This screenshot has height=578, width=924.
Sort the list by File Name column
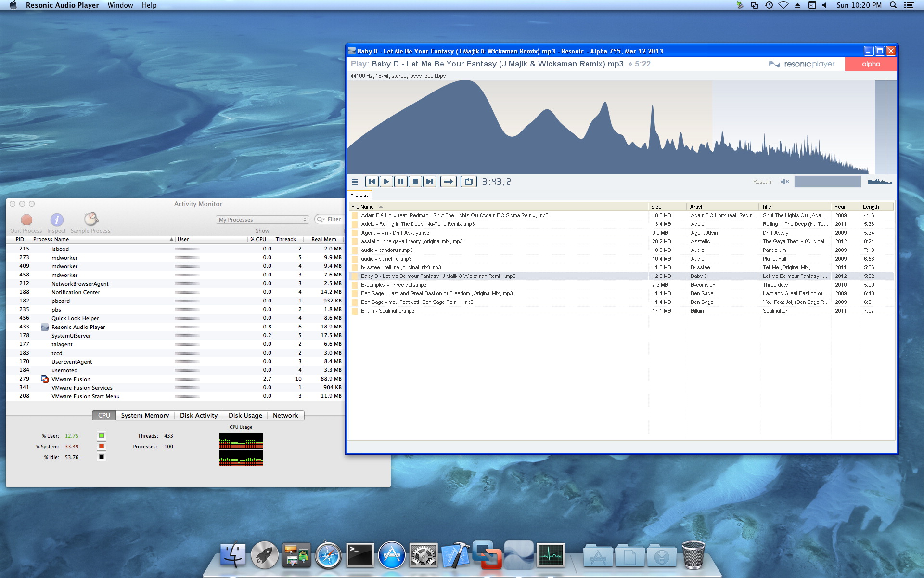point(363,207)
